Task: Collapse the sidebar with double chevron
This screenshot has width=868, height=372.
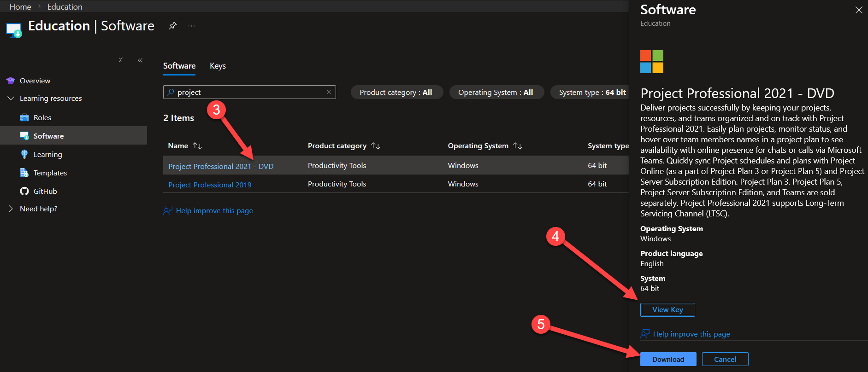Action: pos(140,60)
